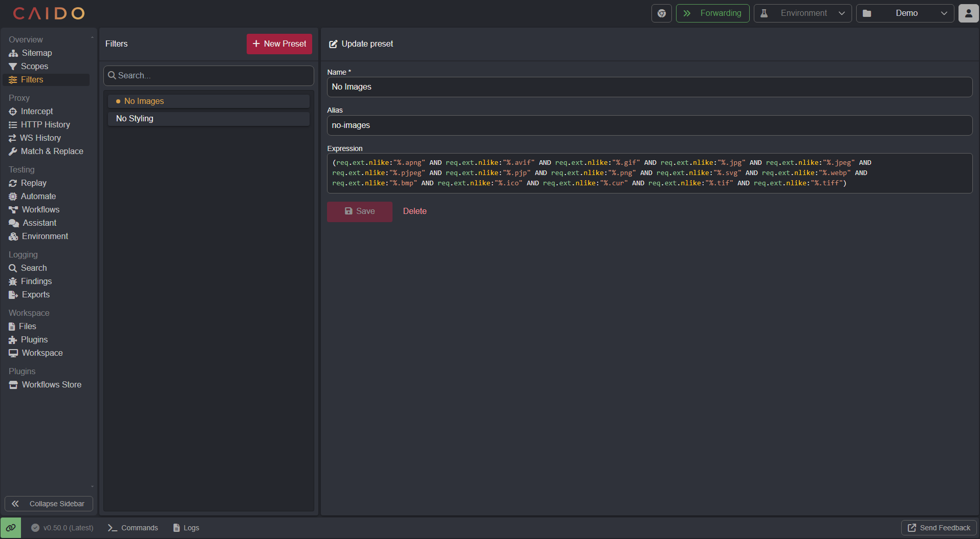Click the filter presets Search field

tap(209, 76)
